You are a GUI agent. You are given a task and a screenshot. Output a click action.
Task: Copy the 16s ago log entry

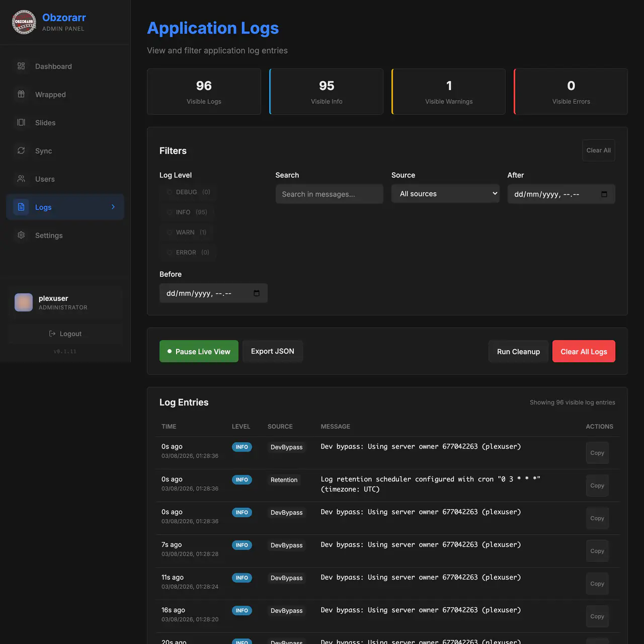pyautogui.click(x=597, y=616)
